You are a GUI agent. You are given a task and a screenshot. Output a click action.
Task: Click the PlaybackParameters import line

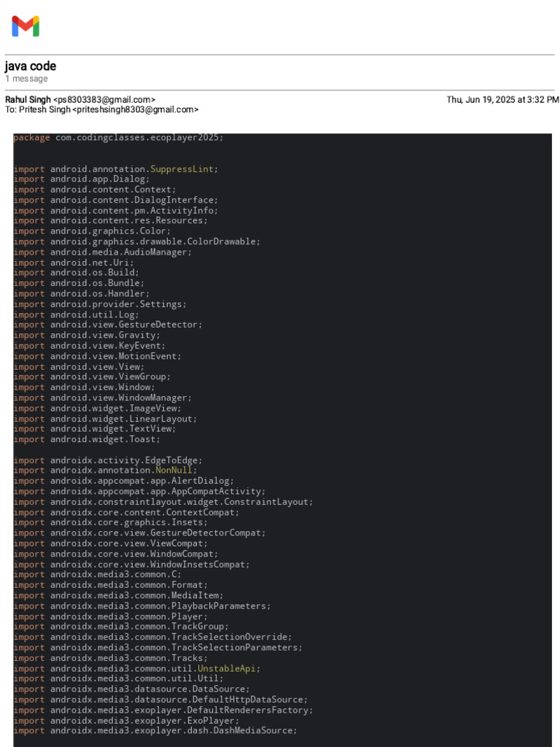coord(141,606)
